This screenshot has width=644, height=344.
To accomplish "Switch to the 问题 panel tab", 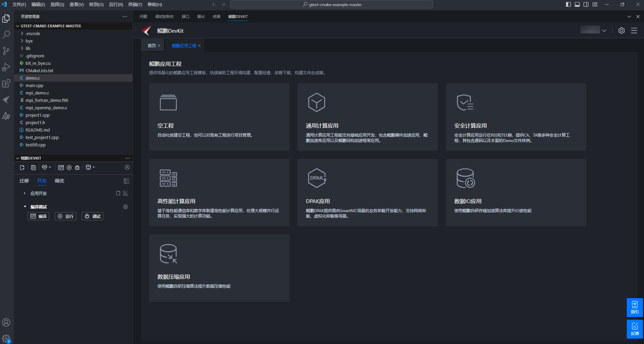I will click(143, 17).
